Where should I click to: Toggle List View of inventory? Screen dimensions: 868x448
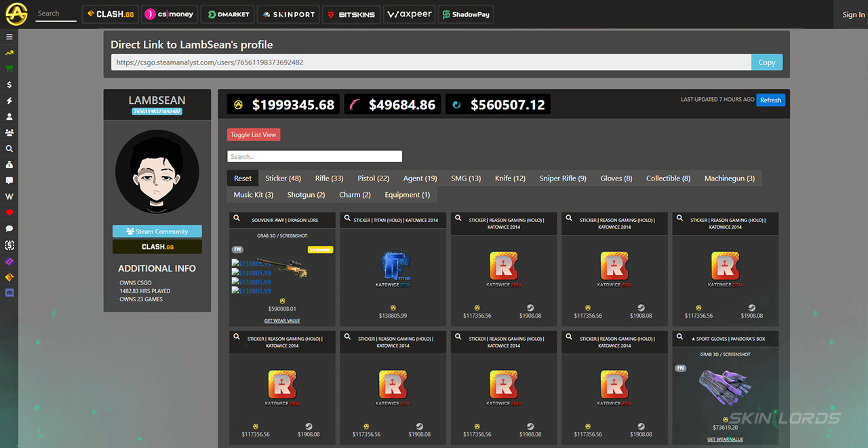tap(254, 135)
